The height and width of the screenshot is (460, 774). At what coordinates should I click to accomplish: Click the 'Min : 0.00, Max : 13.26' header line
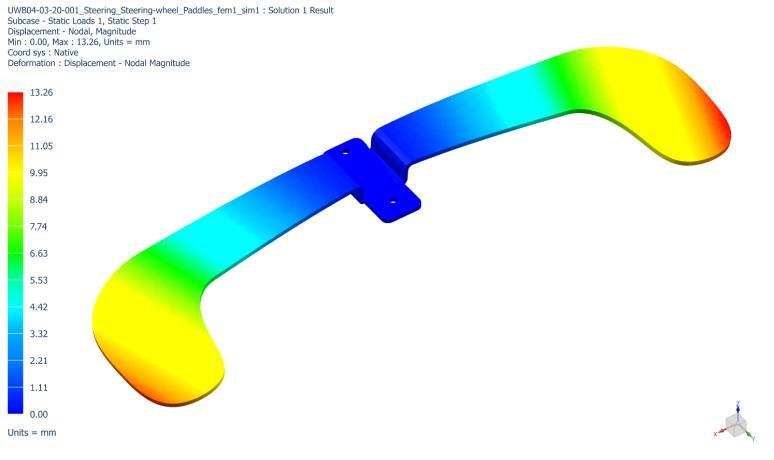[x=78, y=42]
